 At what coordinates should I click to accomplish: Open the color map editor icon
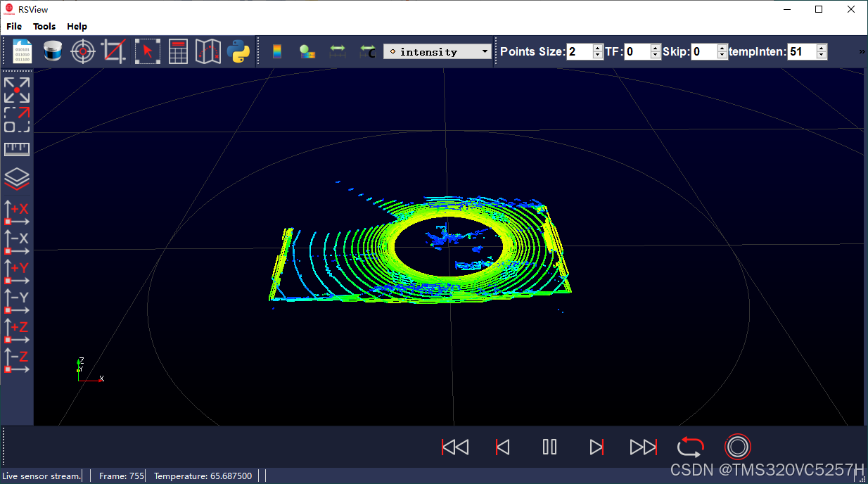click(x=307, y=51)
